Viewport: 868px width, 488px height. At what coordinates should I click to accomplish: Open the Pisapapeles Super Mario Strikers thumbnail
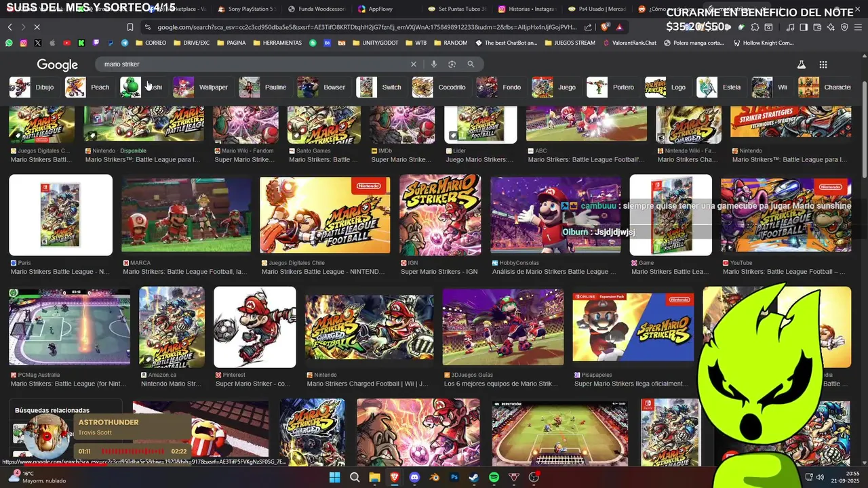point(633,329)
